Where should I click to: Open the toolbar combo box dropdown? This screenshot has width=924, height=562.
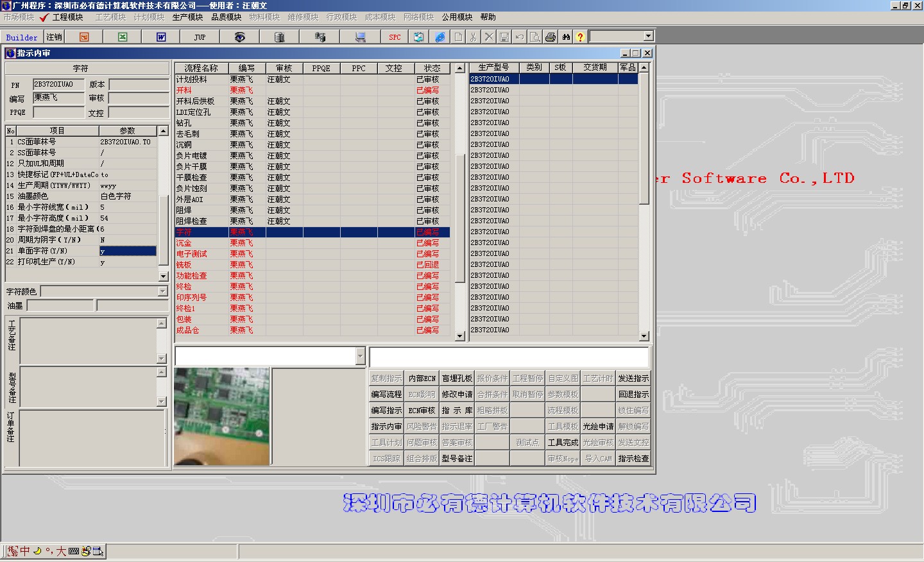(648, 37)
